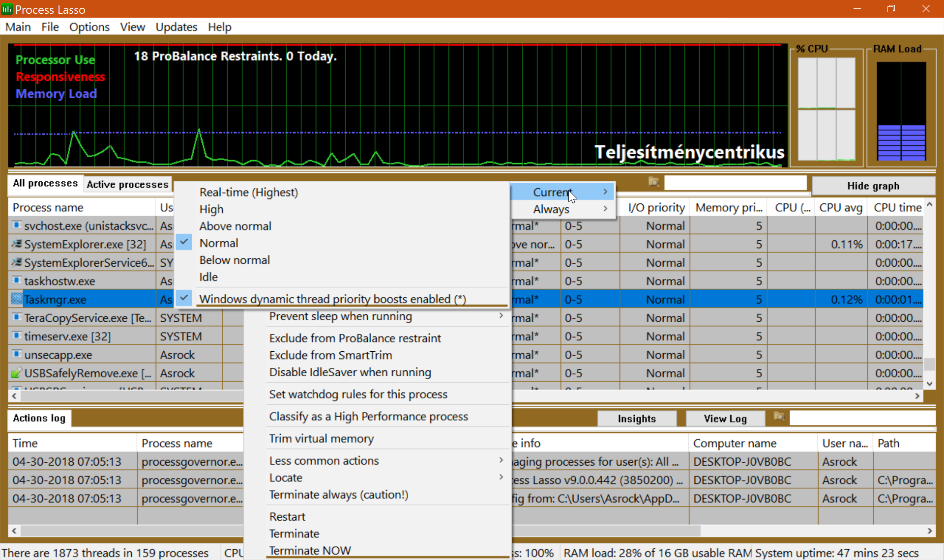This screenshot has width=944, height=560.
Task: Click the actions log search field
Action: (862, 418)
